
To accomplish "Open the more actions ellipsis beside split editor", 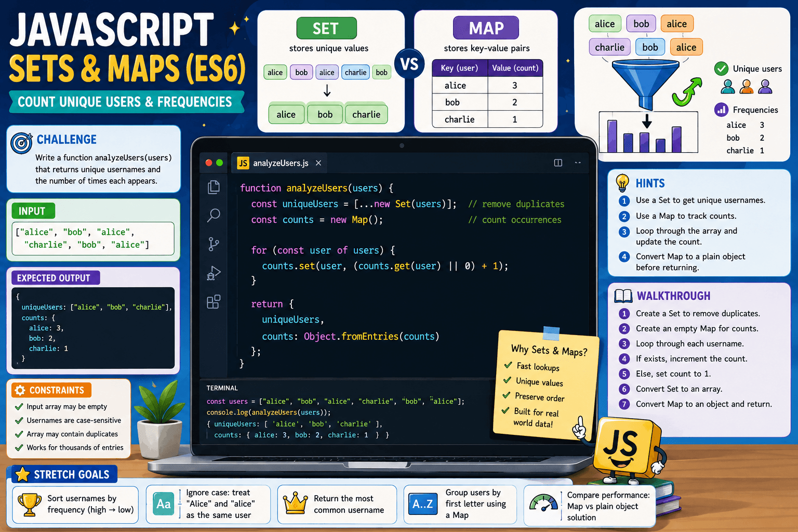I will (578, 163).
